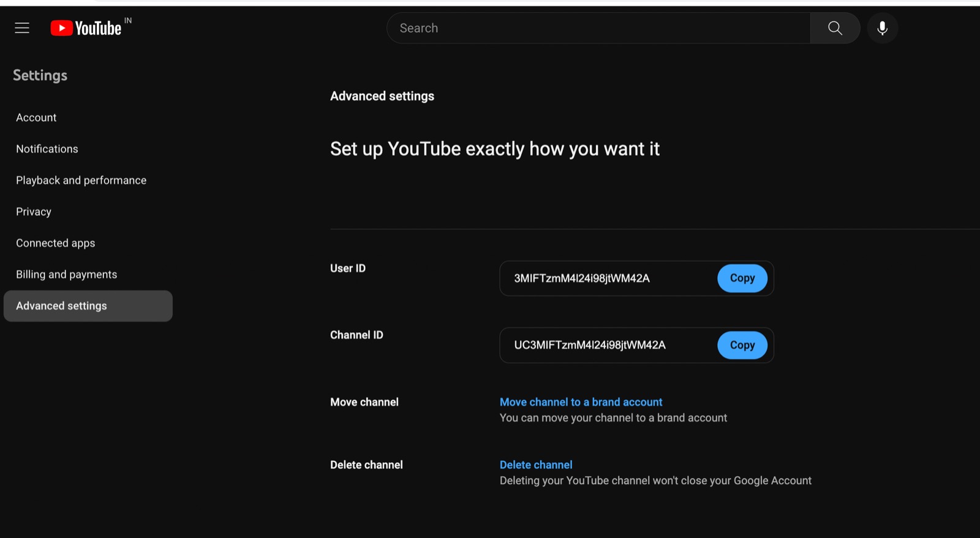Click the magnifier search button

pos(835,28)
